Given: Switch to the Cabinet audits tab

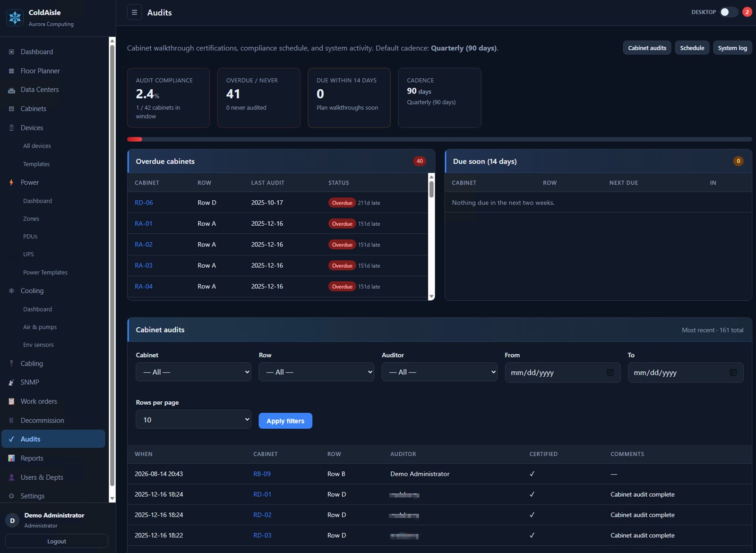Looking at the screenshot, I should click(647, 48).
